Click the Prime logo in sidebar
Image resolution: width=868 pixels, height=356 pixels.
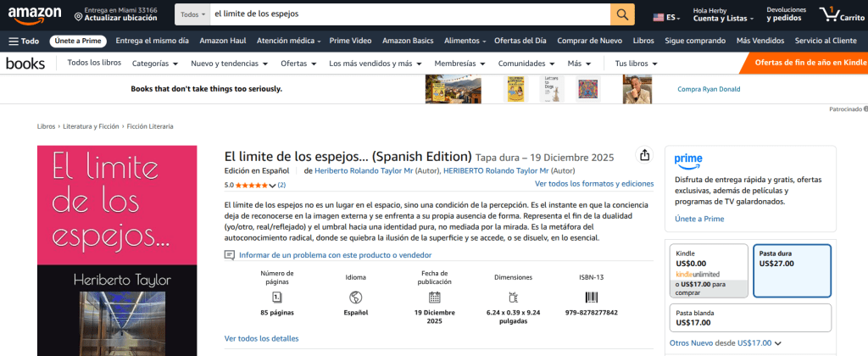pyautogui.click(x=688, y=162)
